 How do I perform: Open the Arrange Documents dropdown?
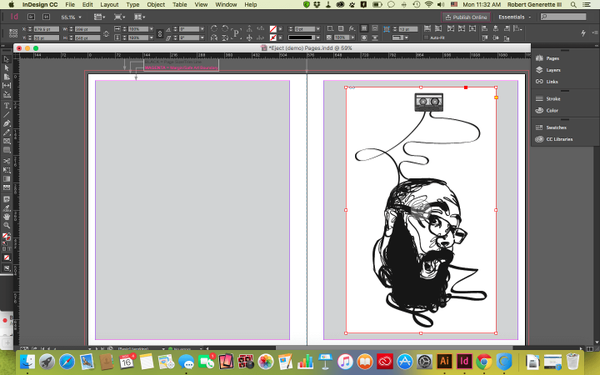coord(139,17)
